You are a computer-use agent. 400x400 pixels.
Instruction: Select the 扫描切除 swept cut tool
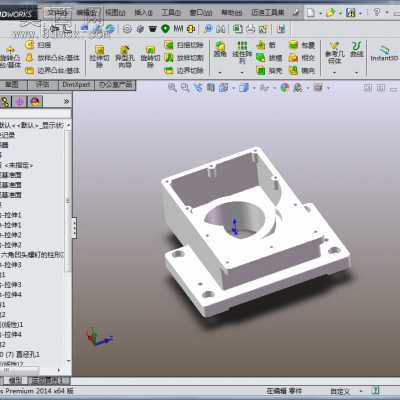tap(183, 45)
